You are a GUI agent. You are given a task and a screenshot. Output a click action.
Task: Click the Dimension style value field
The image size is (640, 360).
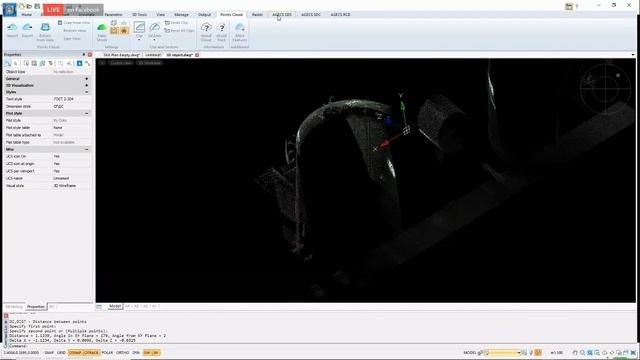(x=71, y=107)
